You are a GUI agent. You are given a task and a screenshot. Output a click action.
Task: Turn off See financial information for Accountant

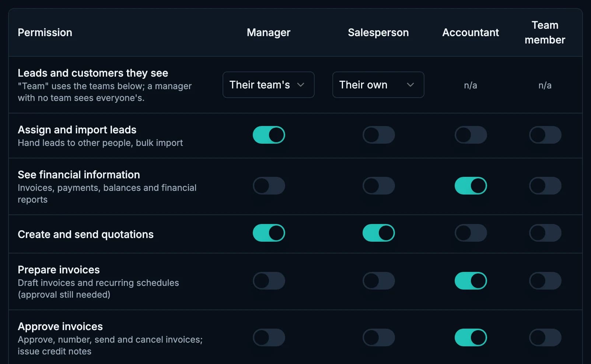[471, 186]
